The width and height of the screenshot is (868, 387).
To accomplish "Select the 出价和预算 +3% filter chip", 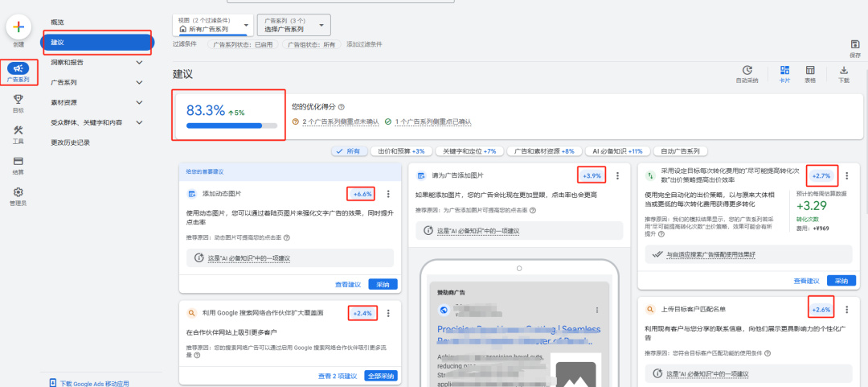I will [401, 151].
